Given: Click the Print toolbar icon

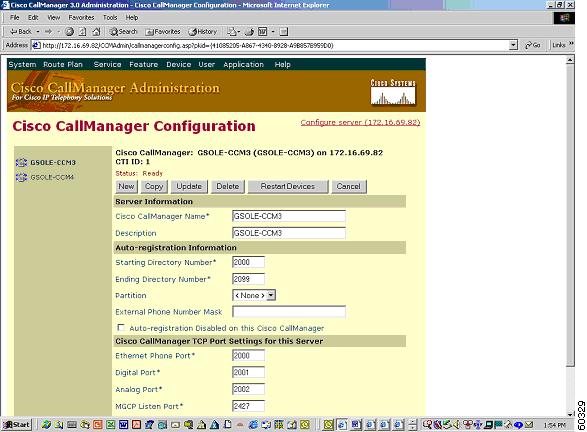Looking at the screenshot, I should click(249, 32).
